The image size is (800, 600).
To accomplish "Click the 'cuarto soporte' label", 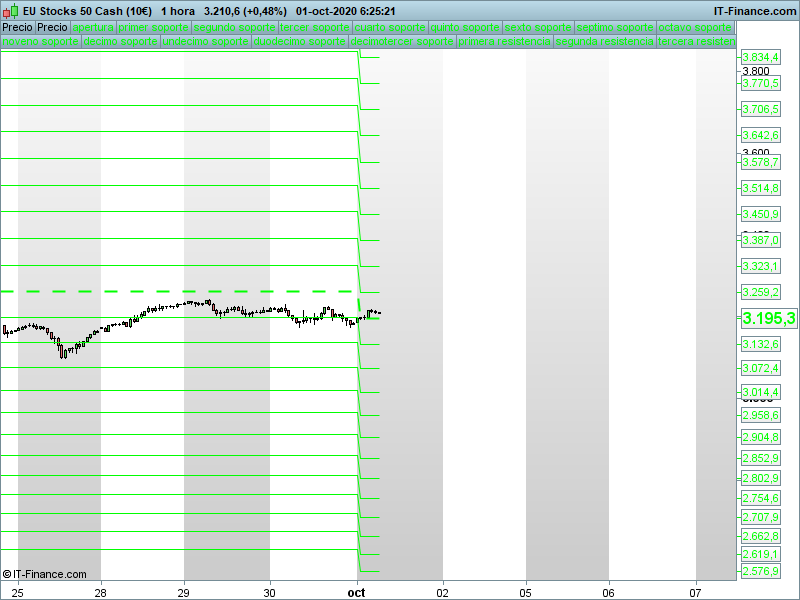I will click(389, 27).
